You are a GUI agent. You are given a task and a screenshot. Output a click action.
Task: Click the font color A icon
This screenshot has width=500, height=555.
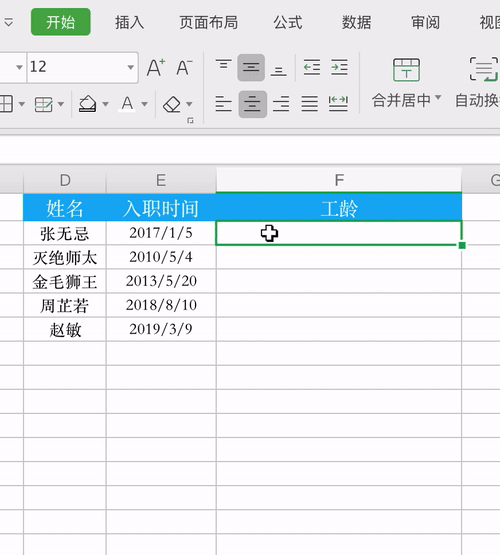127,104
